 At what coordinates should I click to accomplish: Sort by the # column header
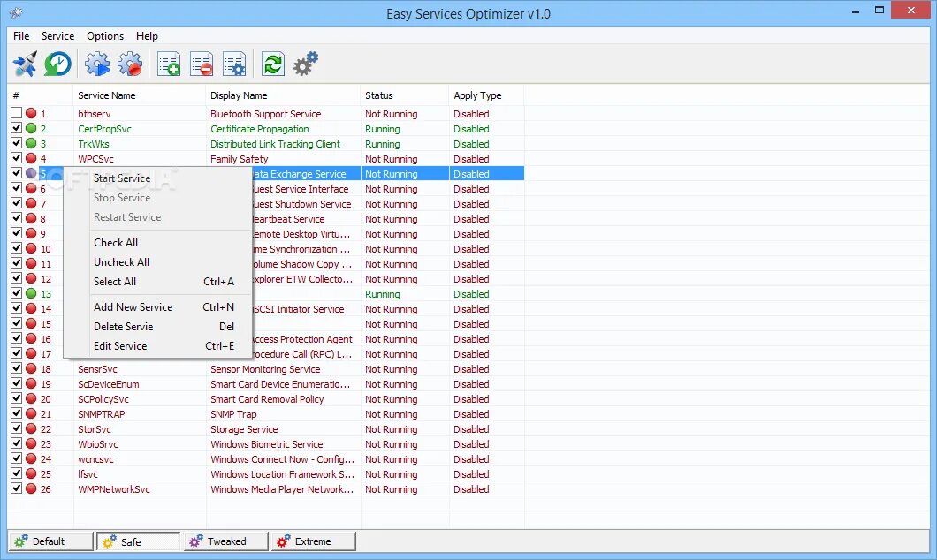(41, 95)
